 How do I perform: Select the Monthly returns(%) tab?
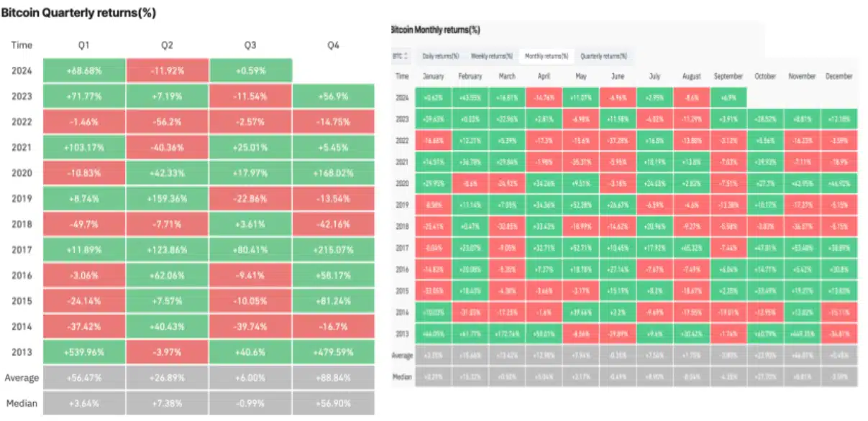click(547, 56)
